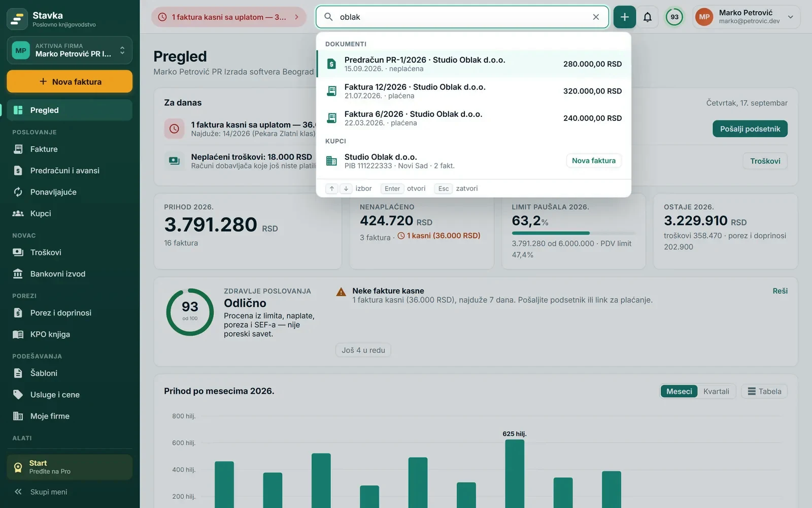Click the Stavka logo icon
Screen dimensions: 812x508
click(x=17, y=19)
